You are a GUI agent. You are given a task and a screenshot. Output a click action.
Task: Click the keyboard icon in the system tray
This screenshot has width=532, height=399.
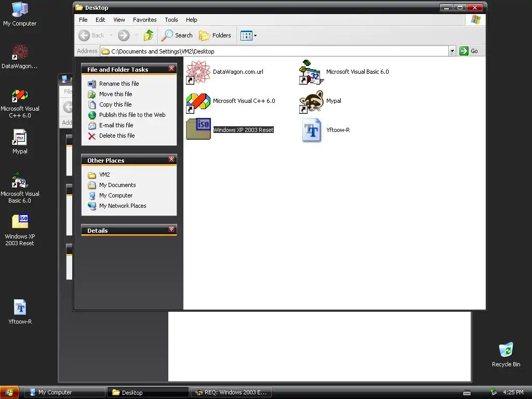coord(467,393)
